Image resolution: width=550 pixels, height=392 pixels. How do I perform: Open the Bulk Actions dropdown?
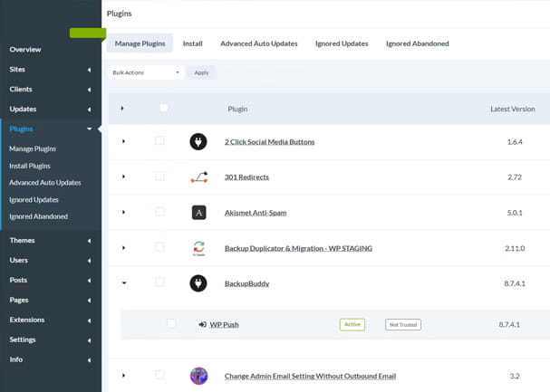click(x=147, y=72)
